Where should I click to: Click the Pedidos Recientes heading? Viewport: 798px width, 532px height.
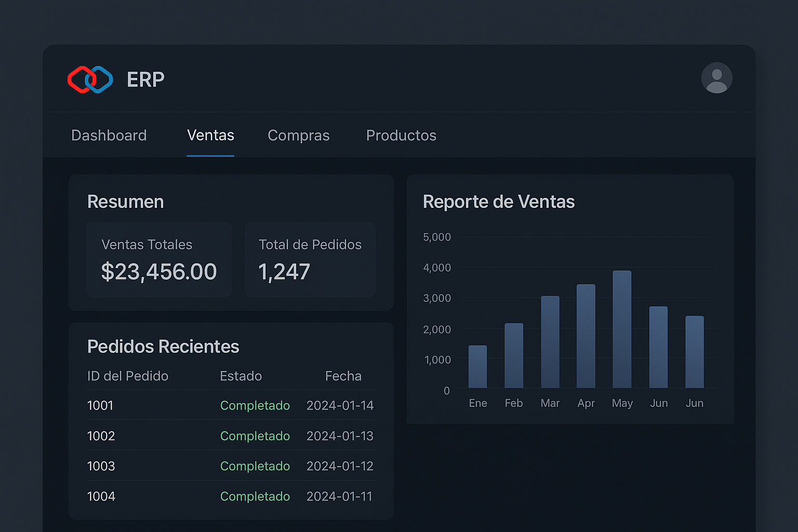click(163, 346)
